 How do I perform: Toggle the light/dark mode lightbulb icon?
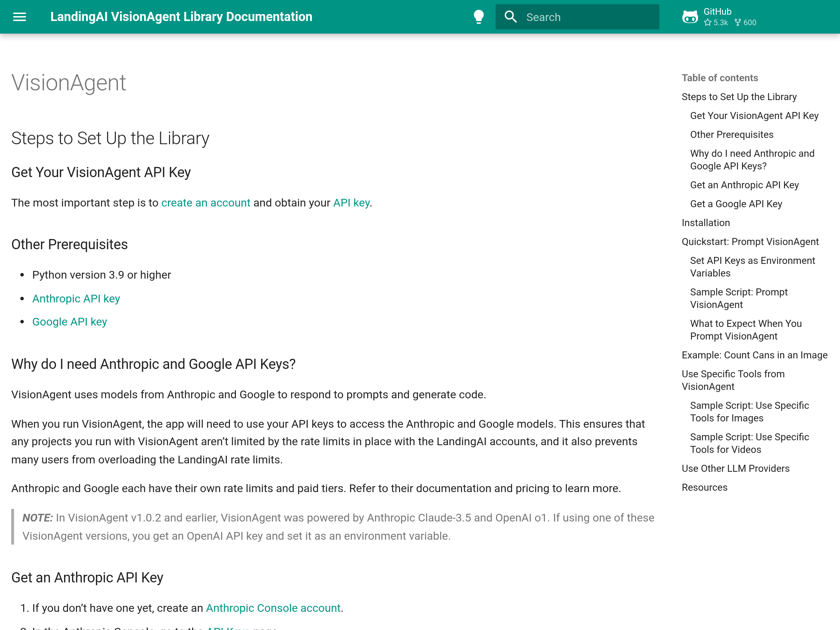click(478, 17)
